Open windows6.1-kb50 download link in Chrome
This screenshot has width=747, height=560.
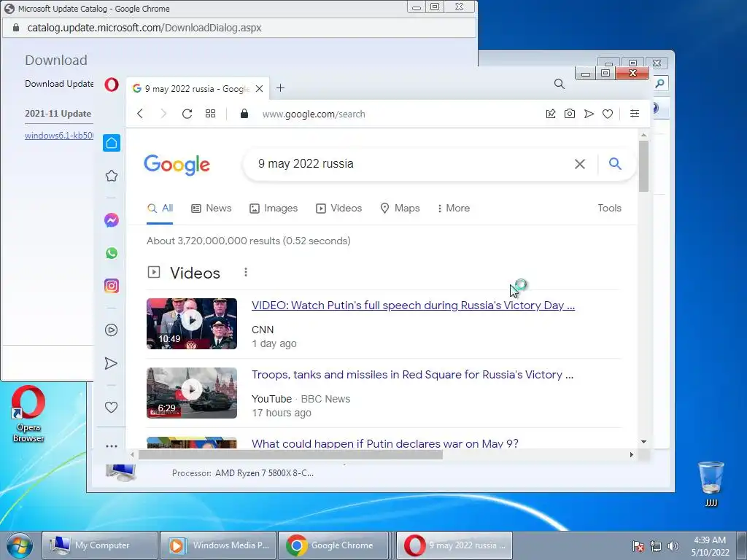click(59, 136)
